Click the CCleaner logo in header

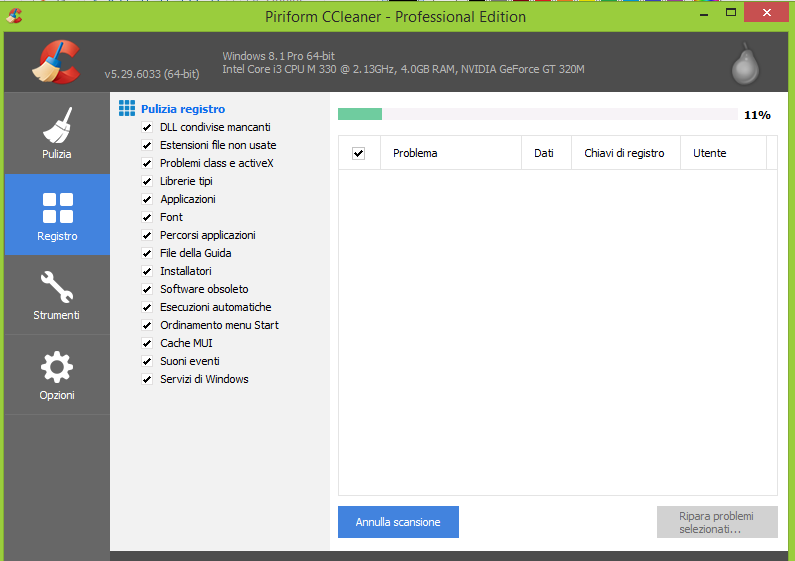click(x=56, y=62)
